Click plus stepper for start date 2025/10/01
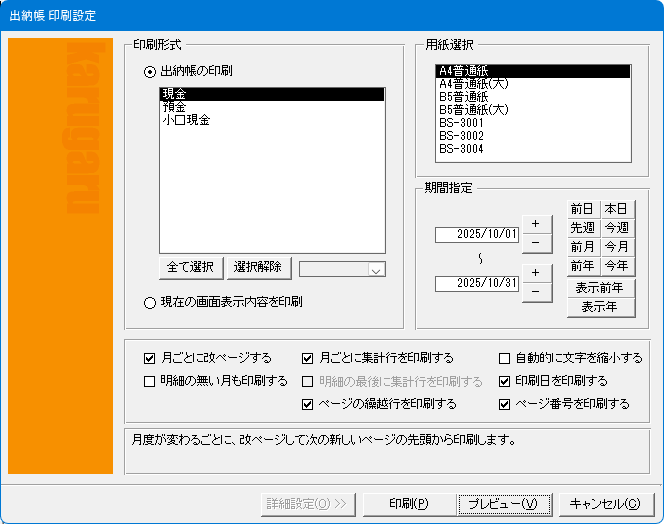This screenshot has height=524, width=664. [536, 223]
